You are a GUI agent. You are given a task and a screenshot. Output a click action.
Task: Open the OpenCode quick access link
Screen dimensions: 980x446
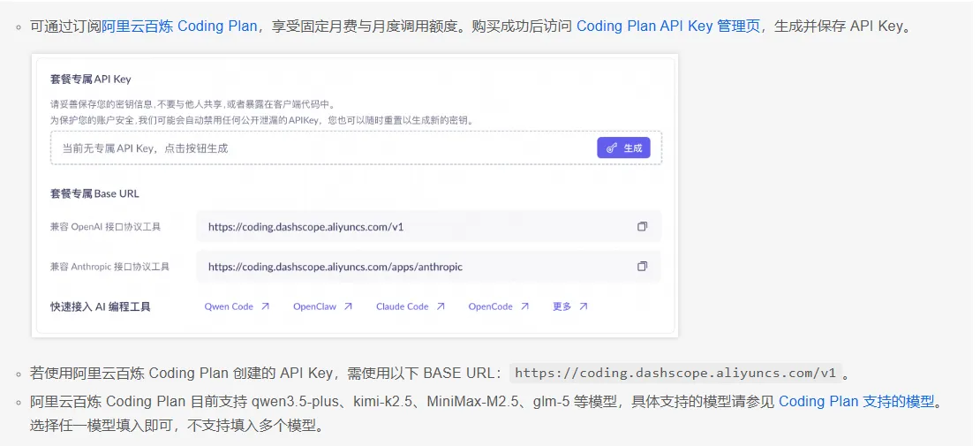tap(491, 306)
